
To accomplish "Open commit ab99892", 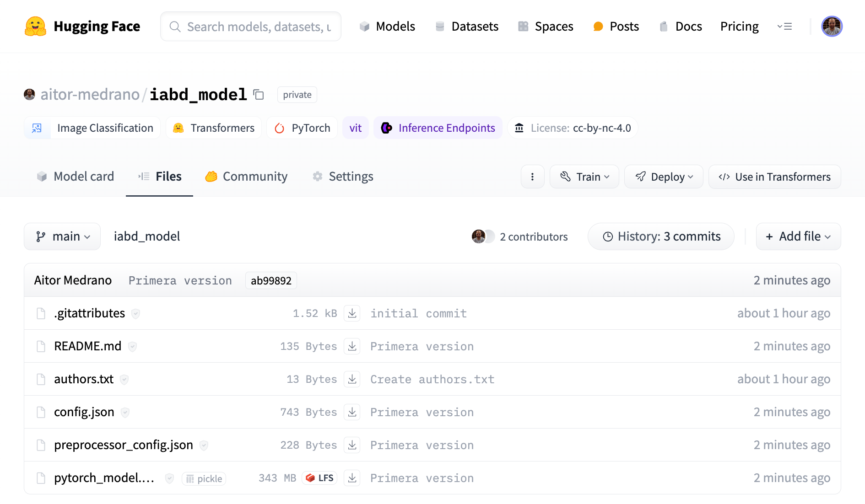I will tap(271, 280).
